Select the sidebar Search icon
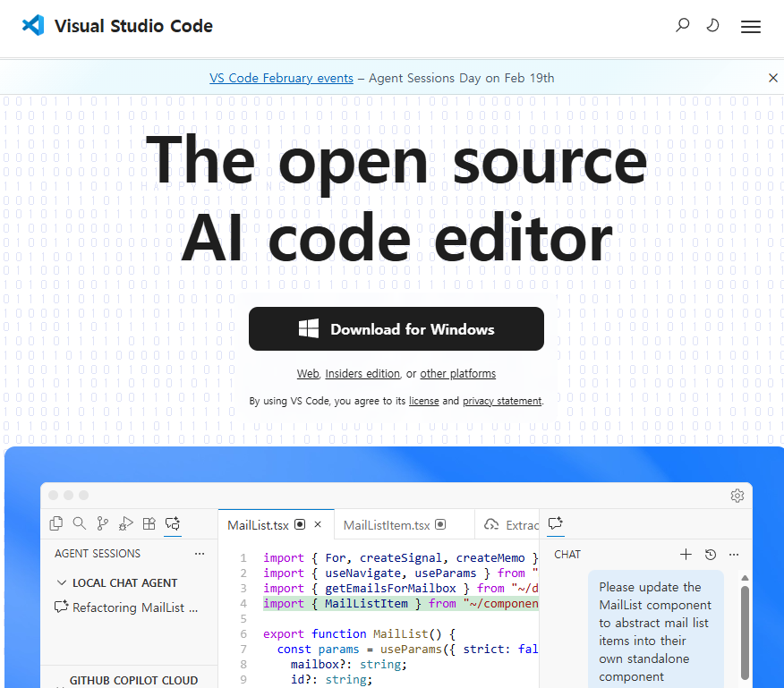Viewport: 784px width, 688px height. coord(79,523)
